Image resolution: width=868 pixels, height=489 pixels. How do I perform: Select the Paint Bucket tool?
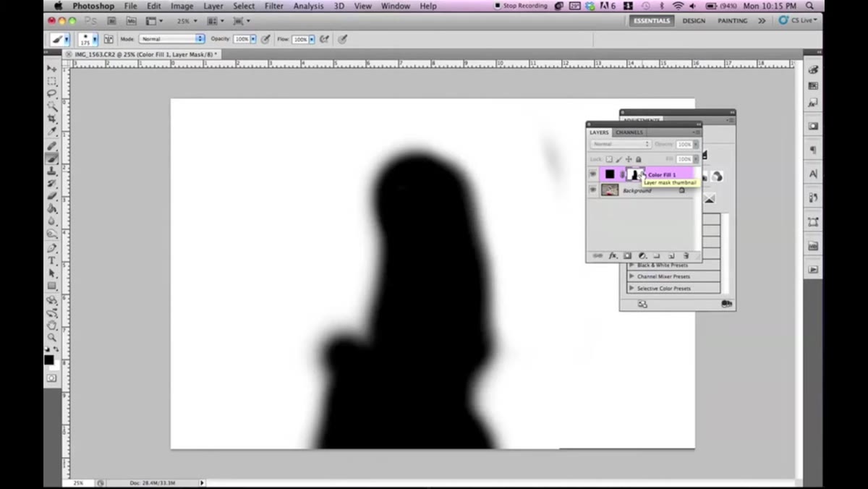point(52,209)
